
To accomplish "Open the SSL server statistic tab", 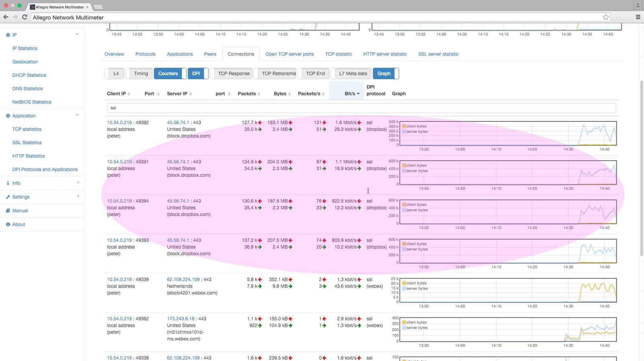I will tap(438, 54).
